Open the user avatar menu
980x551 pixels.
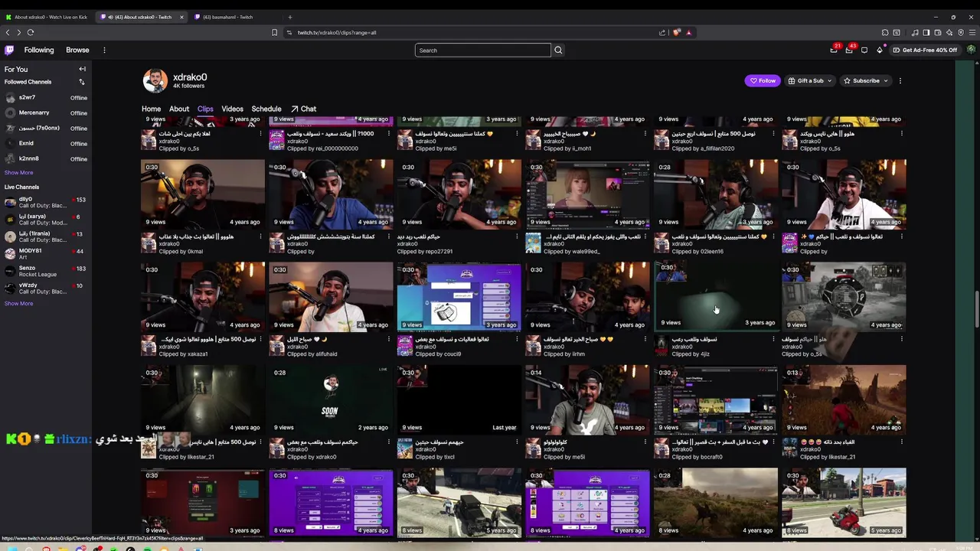pyautogui.click(x=971, y=50)
